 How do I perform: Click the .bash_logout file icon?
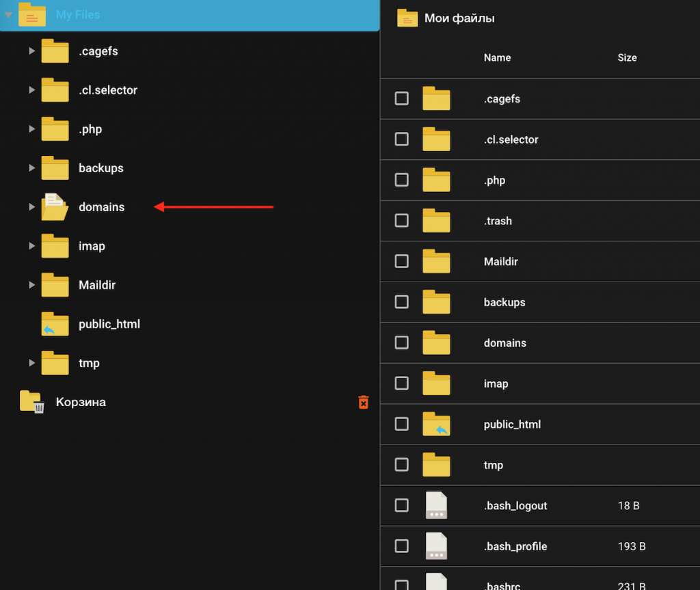tap(436, 506)
